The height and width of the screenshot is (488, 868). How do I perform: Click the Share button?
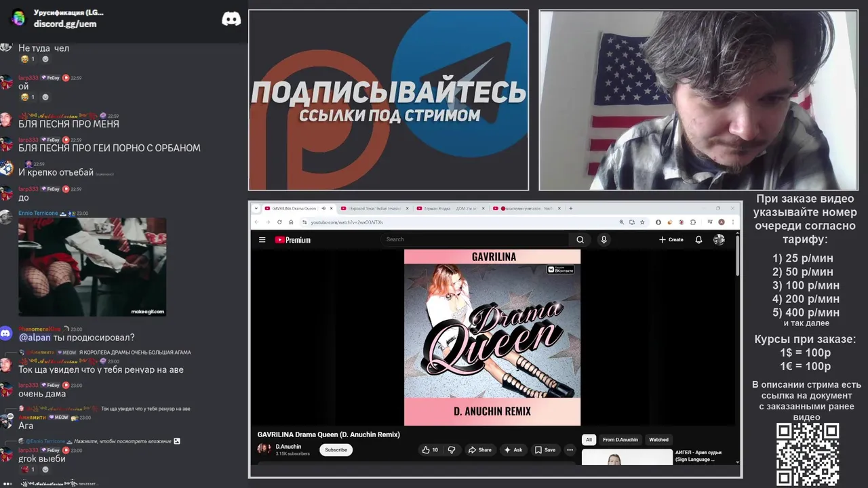pos(479,449)
